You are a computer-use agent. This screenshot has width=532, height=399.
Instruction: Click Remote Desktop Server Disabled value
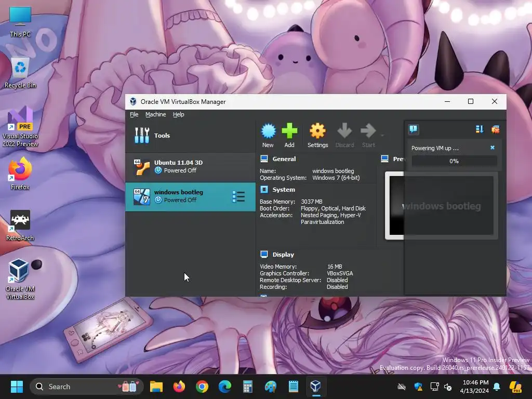point(337,280)
